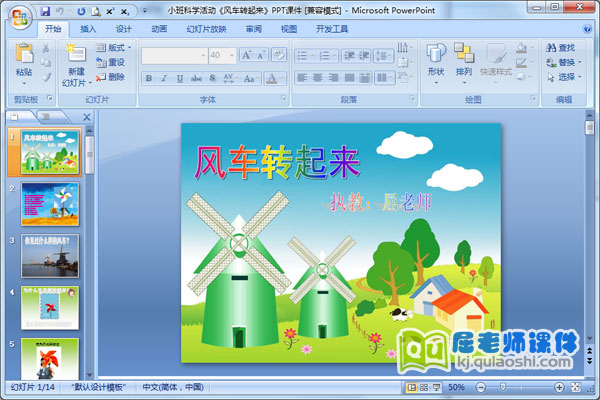Open the 动画 ribbon tab
This screenshot has height=400, width=600.
(x=159, y=29)
